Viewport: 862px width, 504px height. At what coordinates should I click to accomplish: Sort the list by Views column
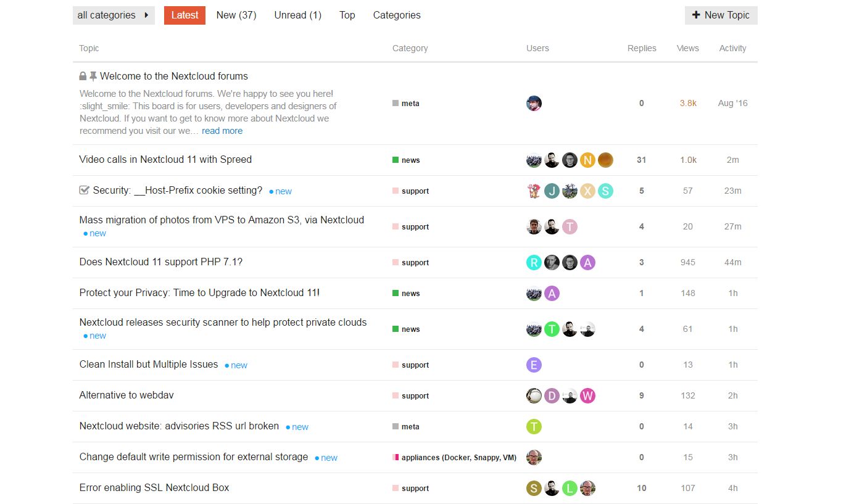tap(688, 48)
